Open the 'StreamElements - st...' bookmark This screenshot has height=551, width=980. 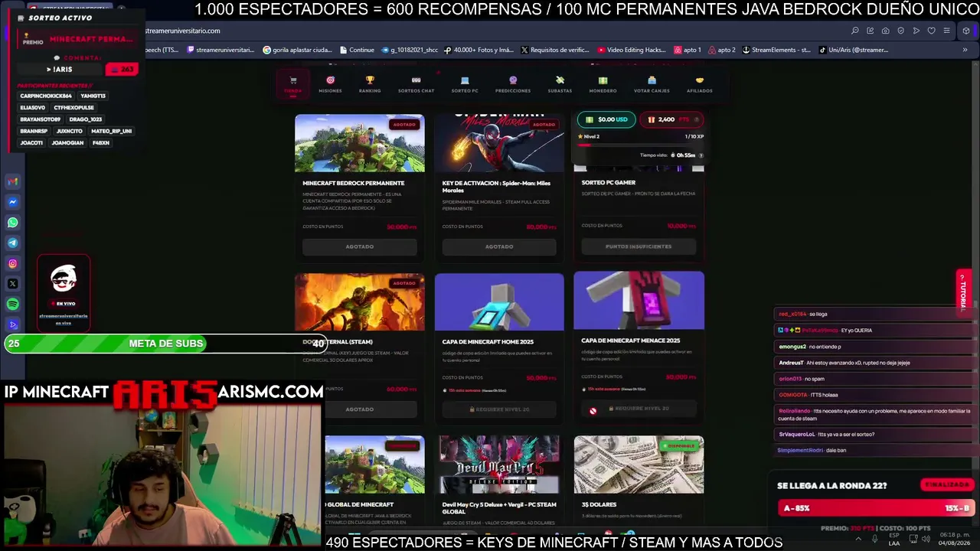[x=776, y=50]
